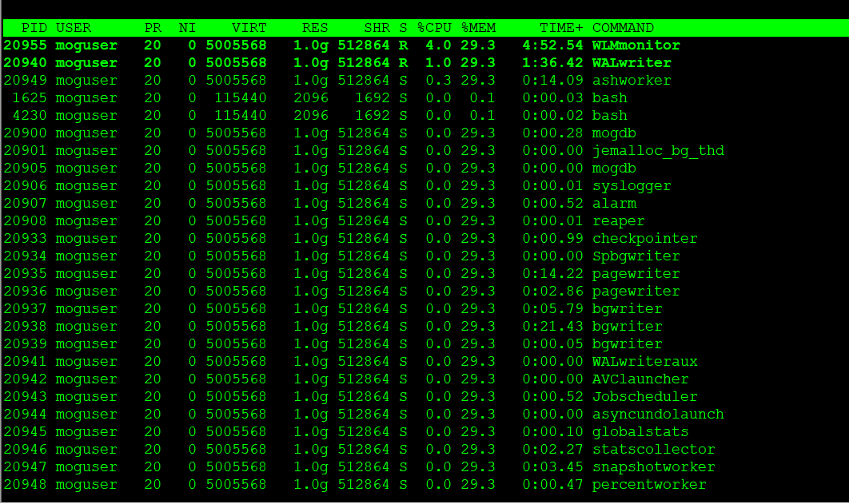849x504 pixels.
Task: Select the COMMAND column header
Action: 624,28
